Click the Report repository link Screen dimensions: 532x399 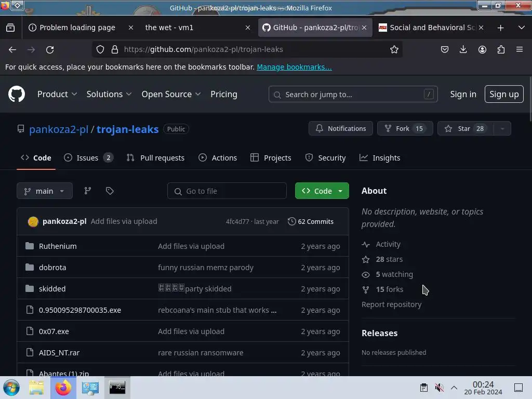pos(391,304)
